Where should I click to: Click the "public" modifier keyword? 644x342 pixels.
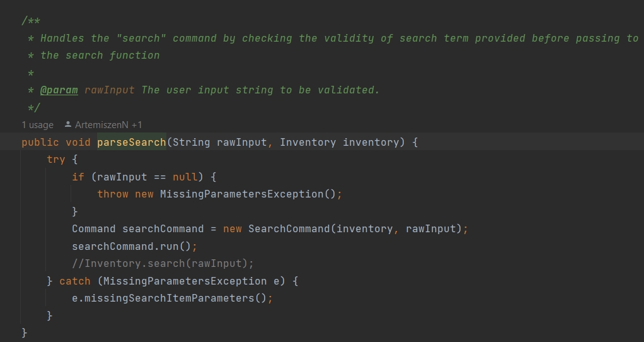click(x=40, y=142)
